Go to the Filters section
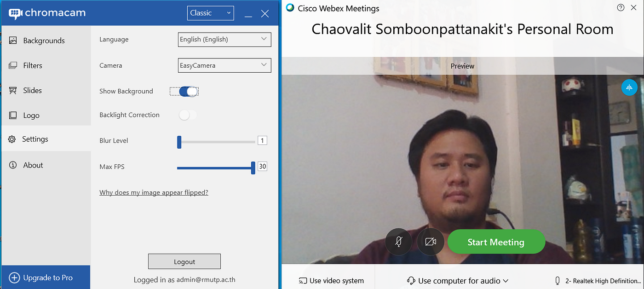Image resolution: width=644 pixels, height=289 pixels. (46, 65)
